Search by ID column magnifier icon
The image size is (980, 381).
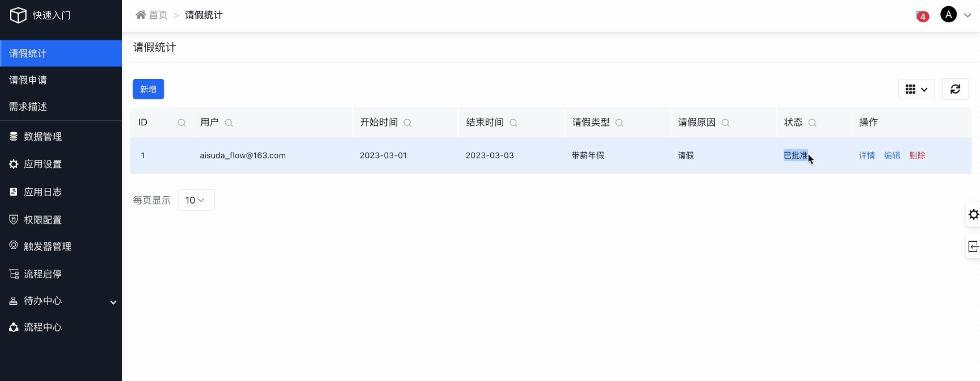[x=181, y=123]
